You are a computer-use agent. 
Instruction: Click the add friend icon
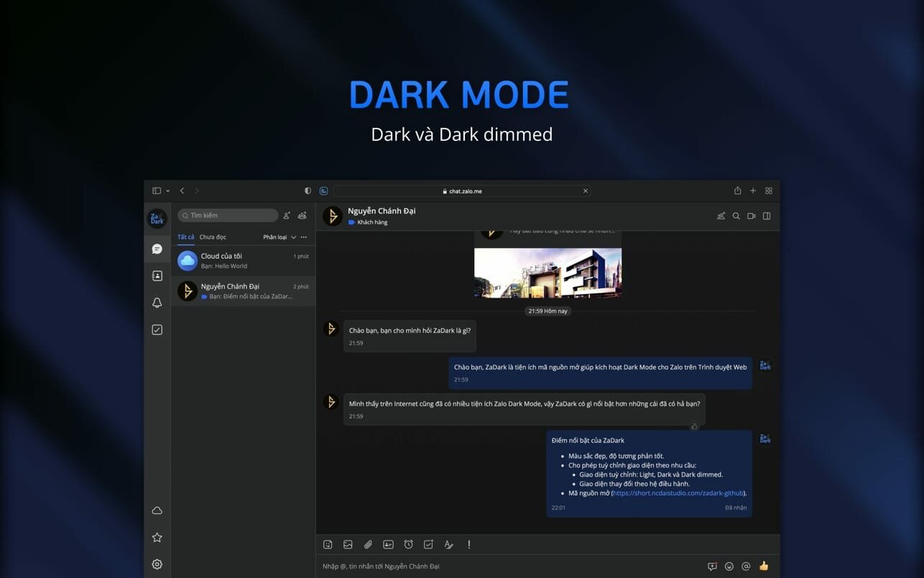click(287, 216)
